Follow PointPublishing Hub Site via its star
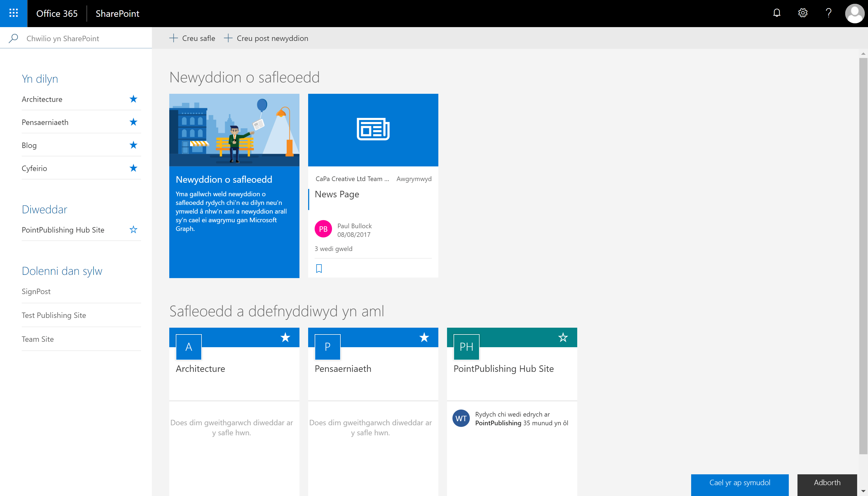Image resolution: width=868 pixels, height=496 pixels. [133, 230]
